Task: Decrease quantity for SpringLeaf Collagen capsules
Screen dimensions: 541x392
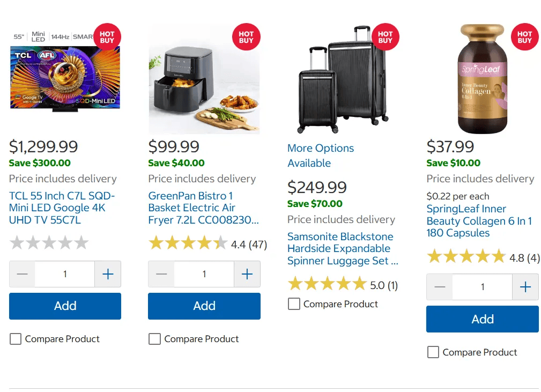Action: click(440, 287)
